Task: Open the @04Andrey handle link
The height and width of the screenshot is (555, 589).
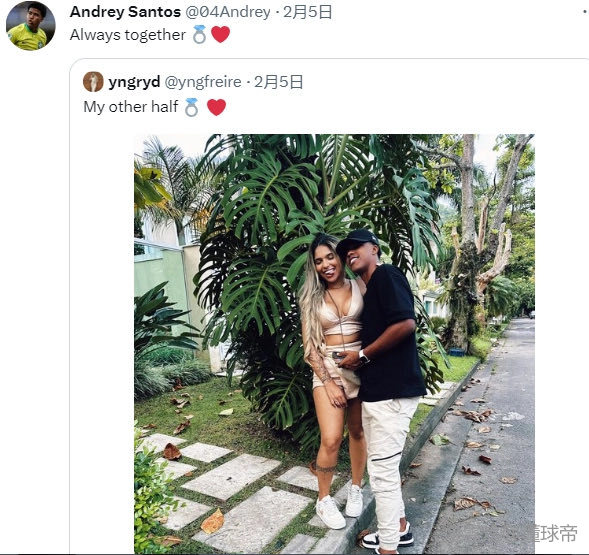Action: [x=228, y=12]
